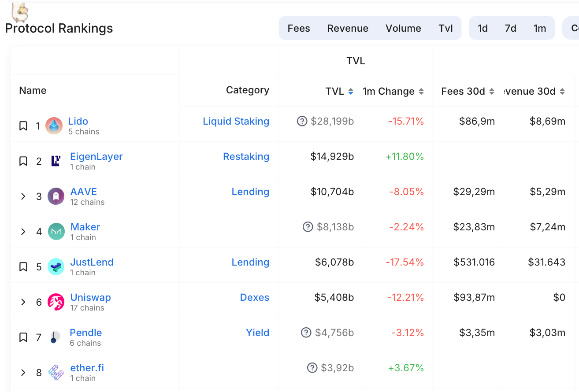Click the Pendle logo icon
Screen dimensions: 579x392
pos(55,337)
